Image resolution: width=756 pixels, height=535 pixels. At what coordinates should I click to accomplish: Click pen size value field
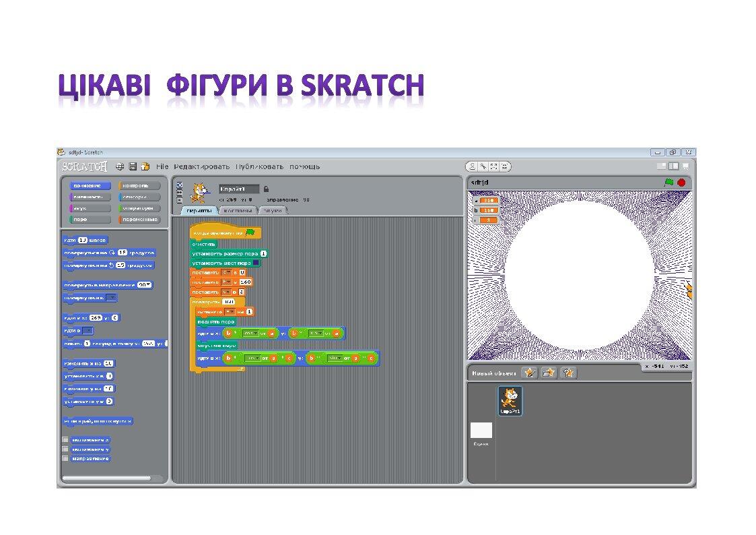[x=263, y=253]
